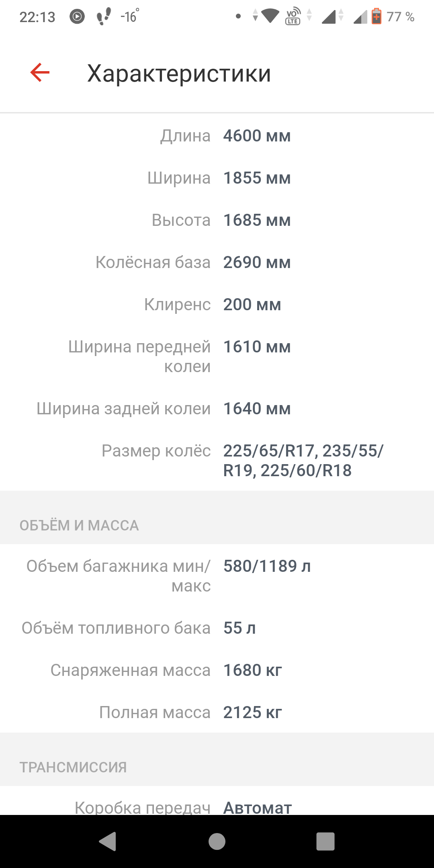The width and height of the screenshot is (434, 868).
Task: Tap the Размер колёс tire sizes value
Action: tap(303, 461)
